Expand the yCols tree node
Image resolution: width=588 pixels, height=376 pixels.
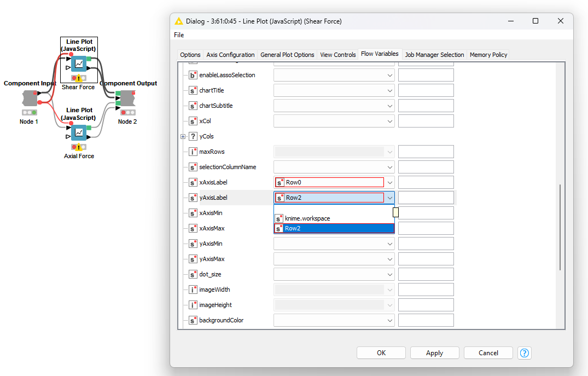pos(183,136)
